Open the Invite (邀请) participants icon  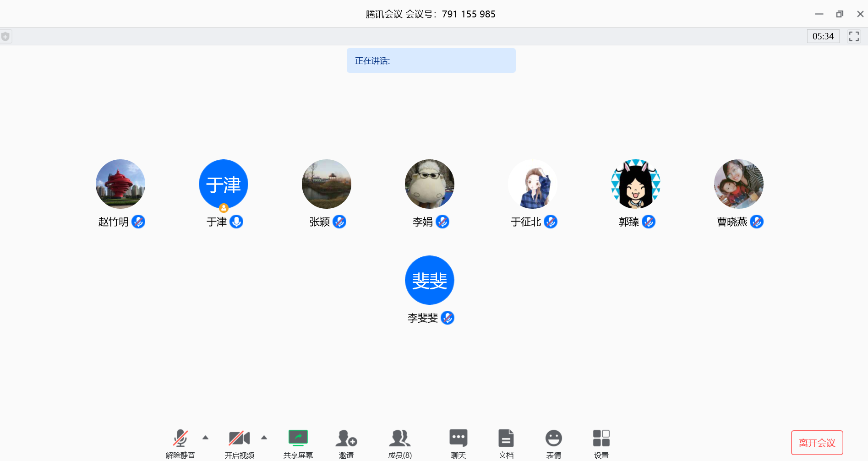[346, 439]
